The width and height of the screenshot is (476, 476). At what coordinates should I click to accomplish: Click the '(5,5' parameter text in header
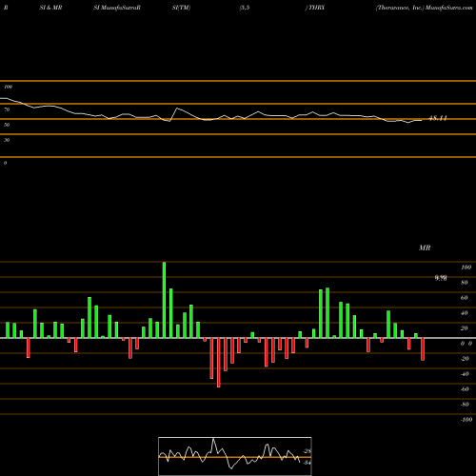[x=245, y=8]
